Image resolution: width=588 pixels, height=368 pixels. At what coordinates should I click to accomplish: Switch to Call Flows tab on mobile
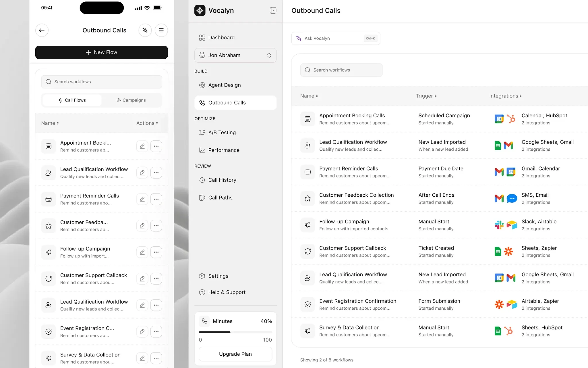tap(72, 100)
